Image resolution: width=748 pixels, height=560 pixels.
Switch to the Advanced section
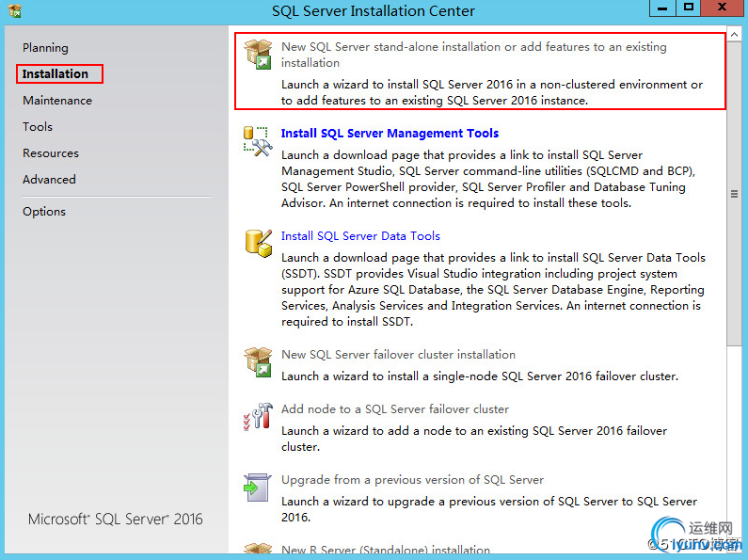(x=49, y=180)
